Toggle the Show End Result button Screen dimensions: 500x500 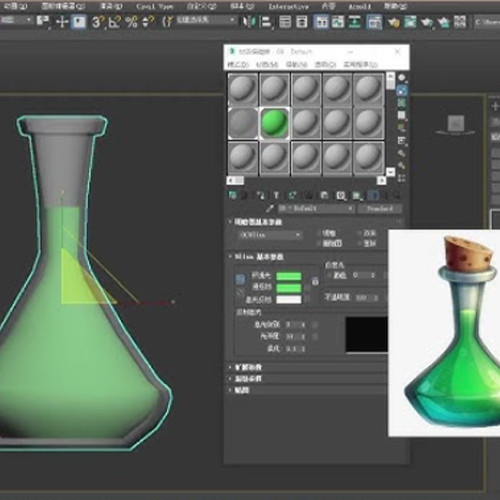click(x=373, y=195)
